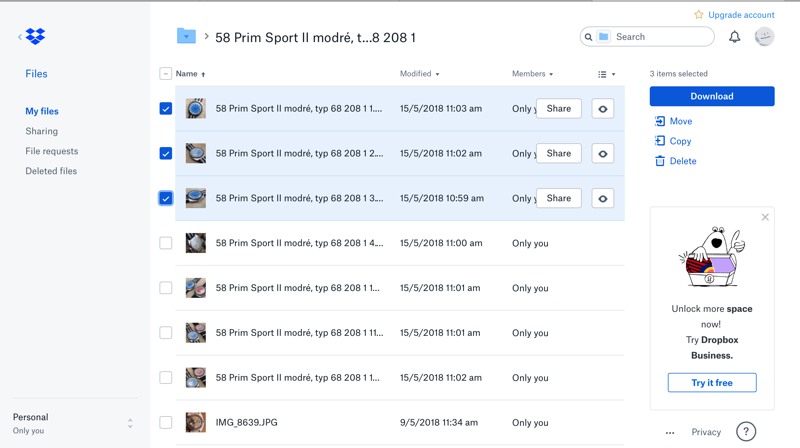Open the account avatar menu
The width and height of the screenshot is (800, 448).
764,37
